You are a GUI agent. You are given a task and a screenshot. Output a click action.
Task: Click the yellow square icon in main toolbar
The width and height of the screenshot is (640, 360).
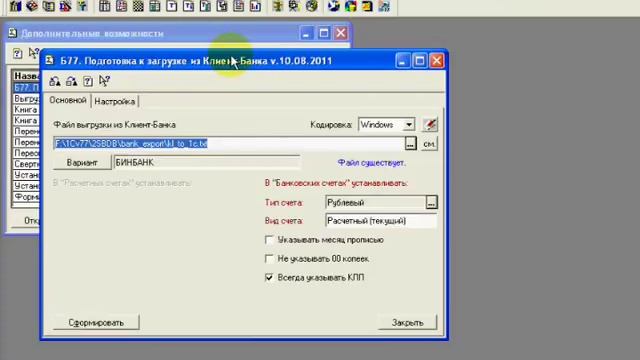click(x=367, y=6)
